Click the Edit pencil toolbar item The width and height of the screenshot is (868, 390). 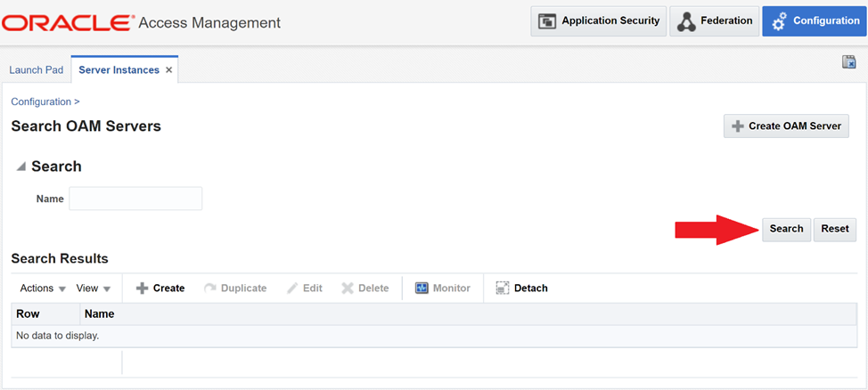pyautogui.click(x=304, y=288)
